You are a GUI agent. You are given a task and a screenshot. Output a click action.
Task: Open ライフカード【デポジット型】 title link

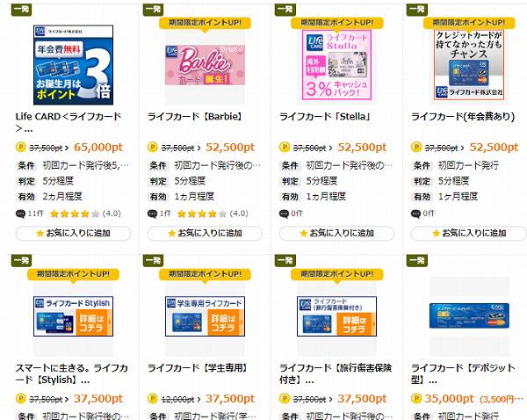pyautogui.click(x=463, y=374)
